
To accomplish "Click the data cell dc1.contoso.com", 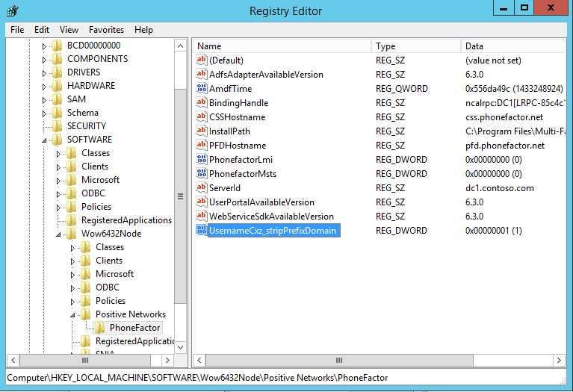I will [x=500, y=188].
